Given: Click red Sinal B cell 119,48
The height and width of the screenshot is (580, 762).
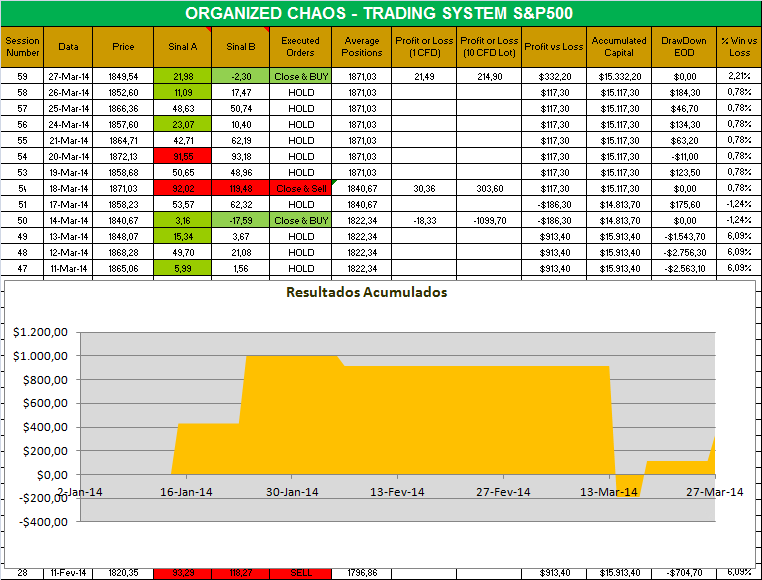Looking at the screenshot, I should point(241,189).
